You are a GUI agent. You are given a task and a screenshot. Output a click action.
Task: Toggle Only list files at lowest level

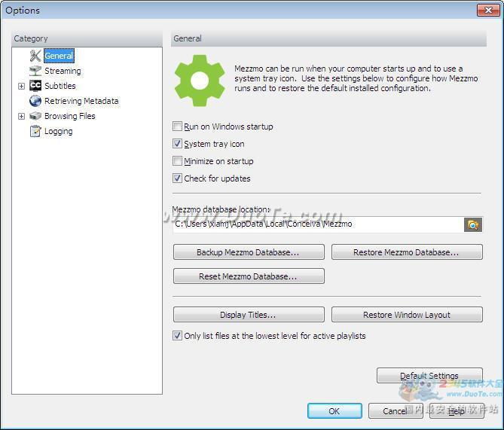[x=177, y=336]
